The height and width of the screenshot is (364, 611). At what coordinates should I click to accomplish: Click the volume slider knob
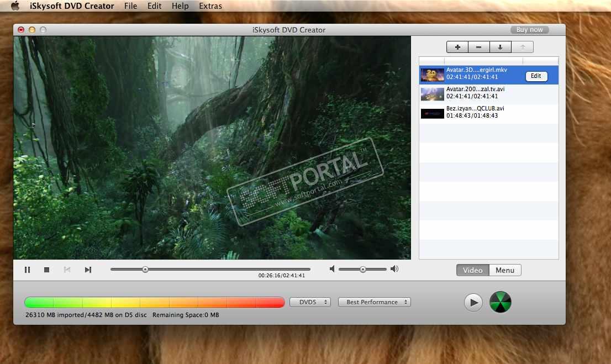pos(363,270)
